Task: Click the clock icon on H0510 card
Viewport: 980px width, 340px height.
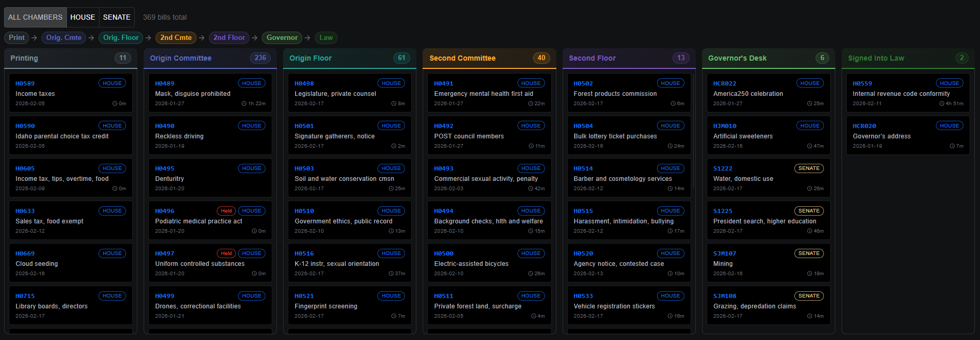Action: coord(391,231)
